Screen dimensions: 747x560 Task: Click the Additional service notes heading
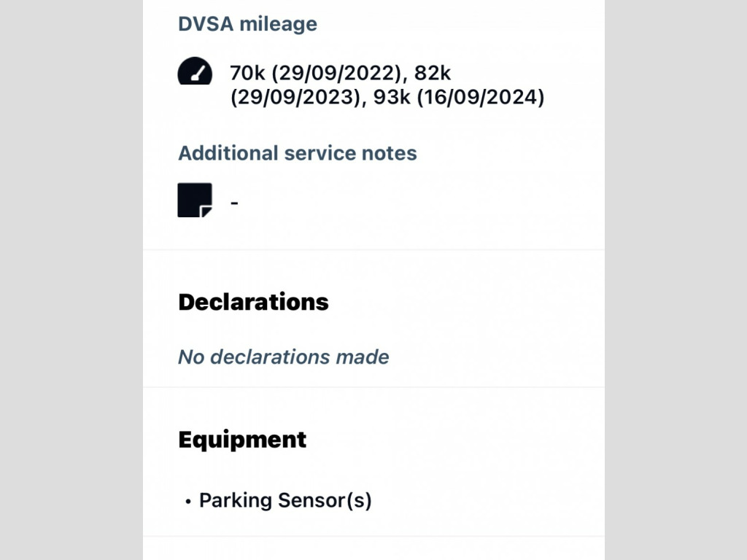point(298,153)
